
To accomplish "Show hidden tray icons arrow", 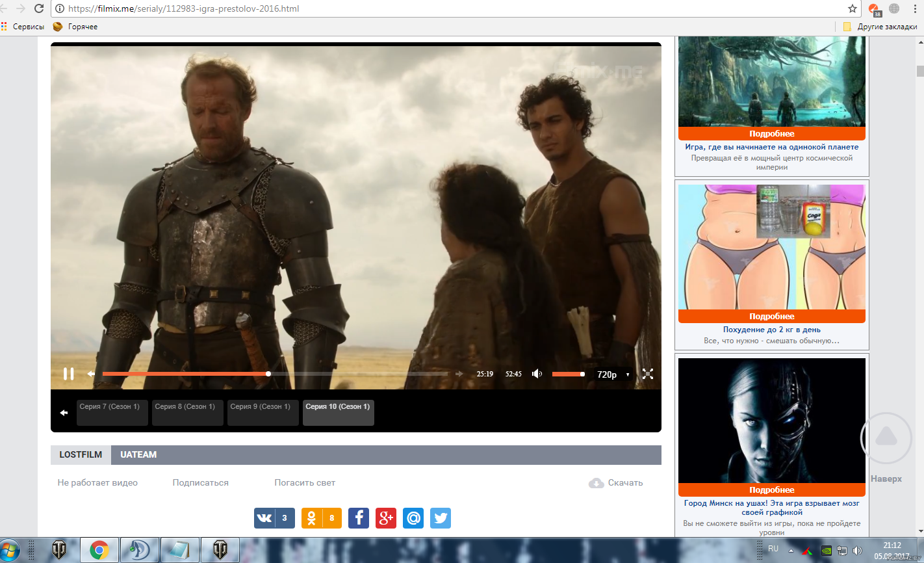I will point(791,551).
